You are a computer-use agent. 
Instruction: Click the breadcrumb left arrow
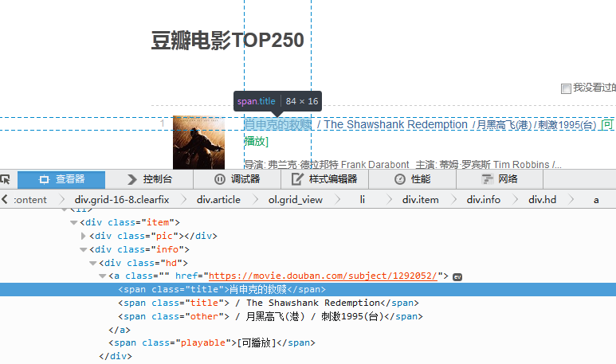pyautogui.click(x=5, y=199)
